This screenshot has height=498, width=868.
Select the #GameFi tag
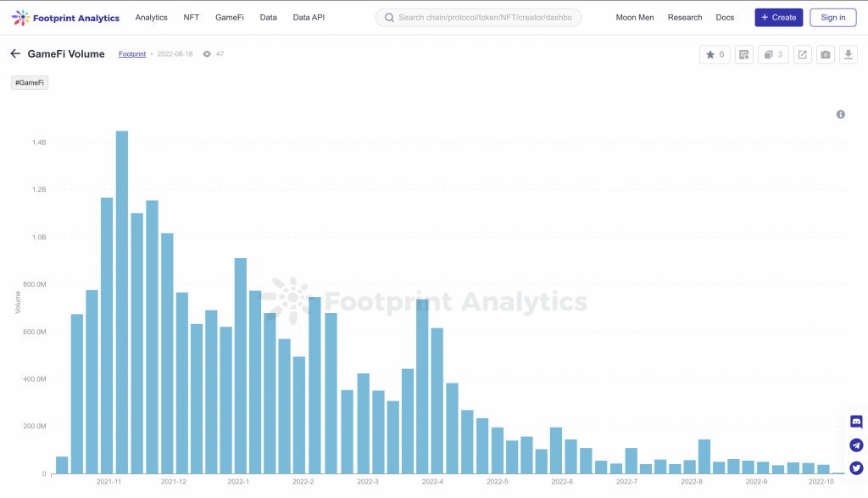point(30,82)
